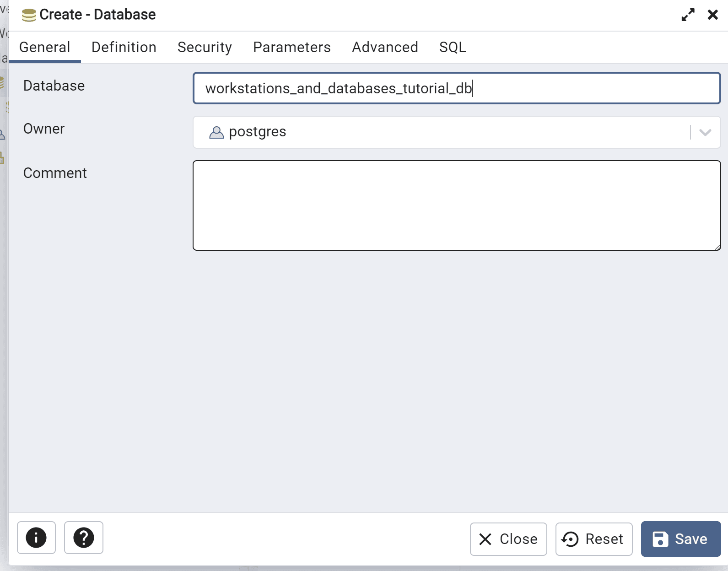Click the database icon in the dialog title
The image size is (728, 571).
[29, 15]
